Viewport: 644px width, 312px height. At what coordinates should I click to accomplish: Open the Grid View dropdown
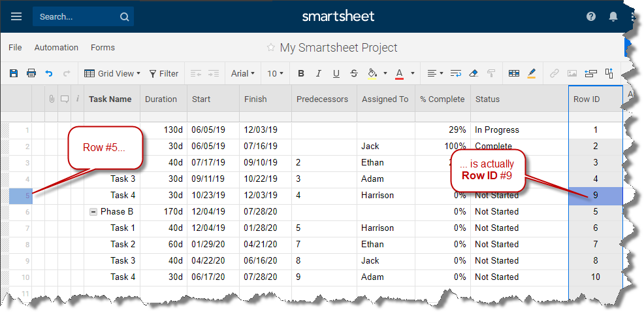pyautogui.click(x=112, y=73)
